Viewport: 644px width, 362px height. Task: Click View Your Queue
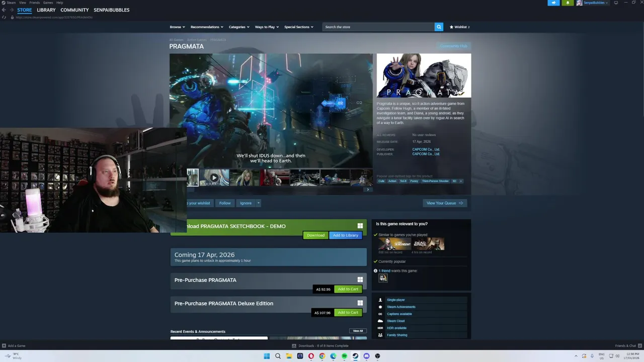(x=445, y=203)
